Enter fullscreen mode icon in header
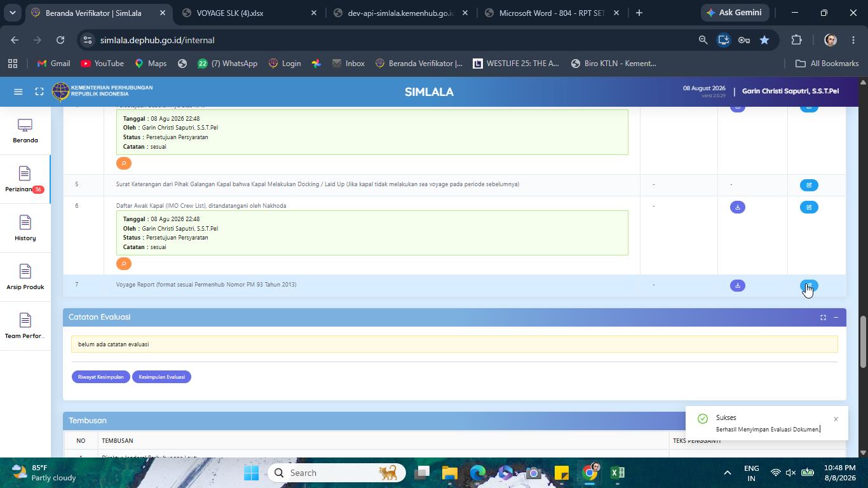Screen dimensions: 868x488 tap(39, 91)
